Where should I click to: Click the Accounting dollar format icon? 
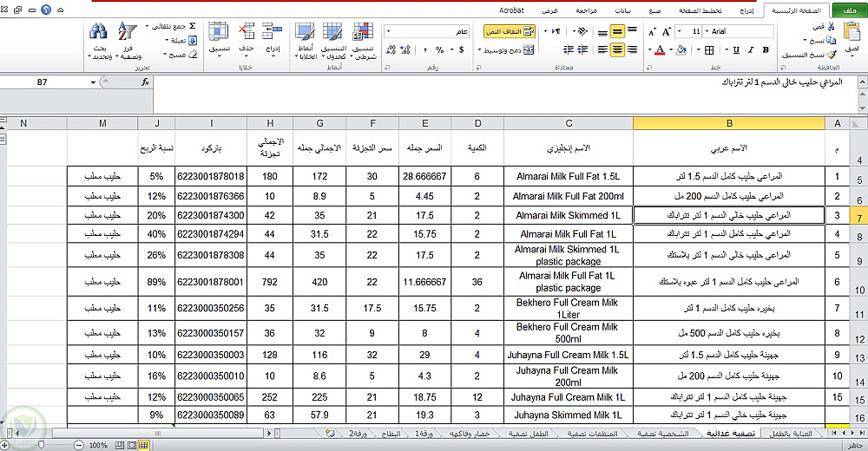pyautogui.click(x=461, y=49)
